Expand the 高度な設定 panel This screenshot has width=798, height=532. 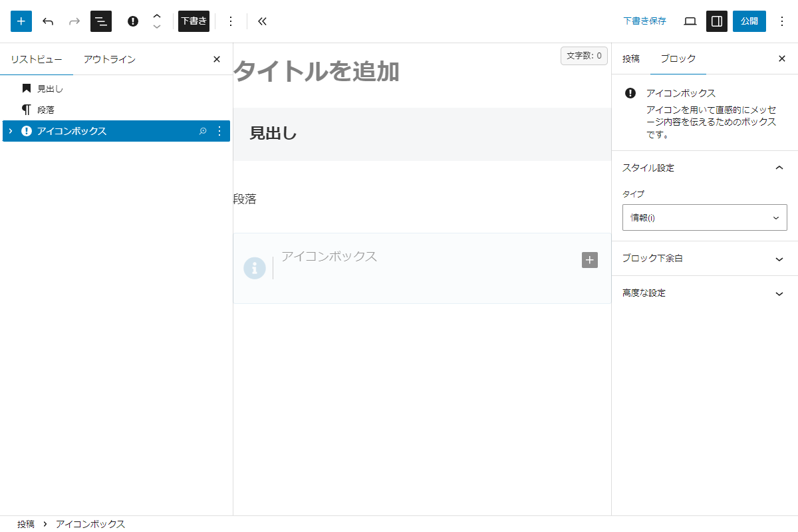coord(704,293)
